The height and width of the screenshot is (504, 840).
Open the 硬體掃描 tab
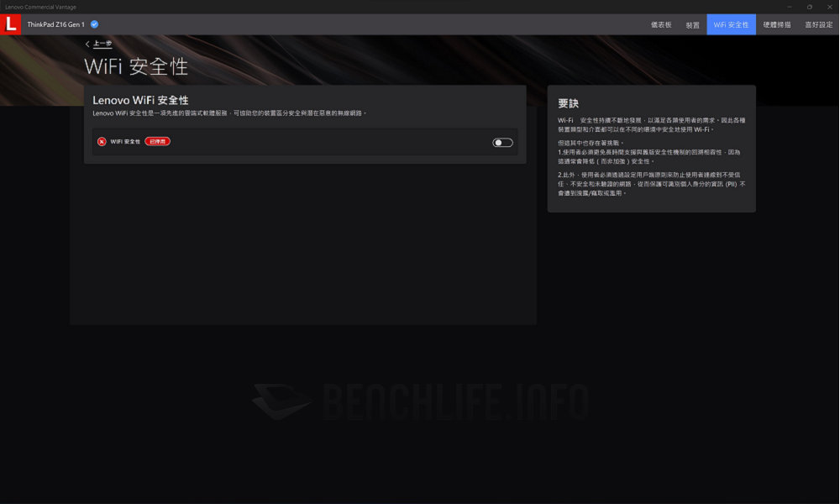pos(776,25)
